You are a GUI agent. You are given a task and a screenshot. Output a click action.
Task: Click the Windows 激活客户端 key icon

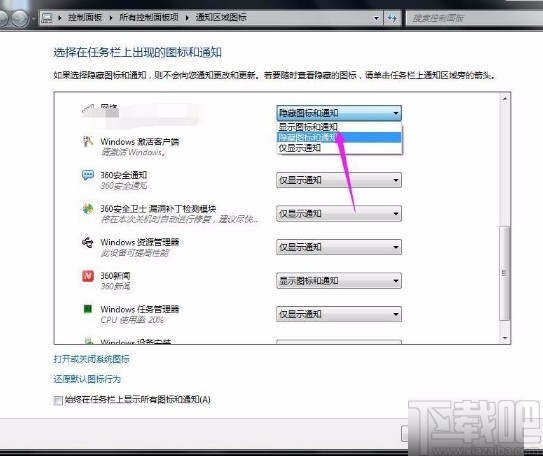(88, 141)
